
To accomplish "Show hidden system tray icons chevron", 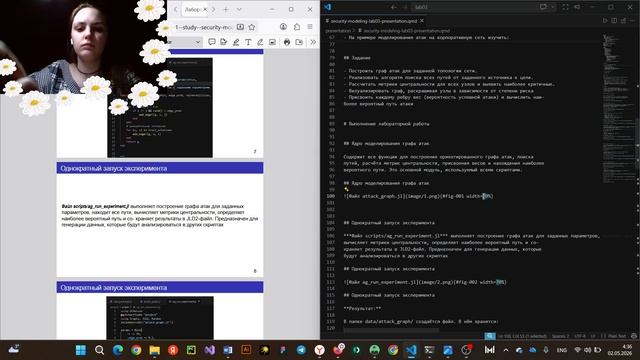I will pyautogui.click(x=506, y=350).
